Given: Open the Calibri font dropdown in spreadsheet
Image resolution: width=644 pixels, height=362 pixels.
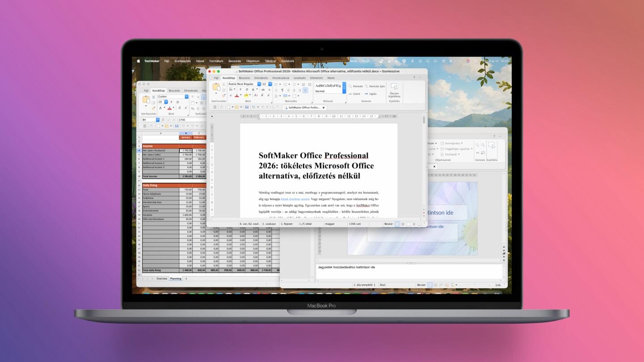Looking at the screenshot, I should tap(186, 97).
